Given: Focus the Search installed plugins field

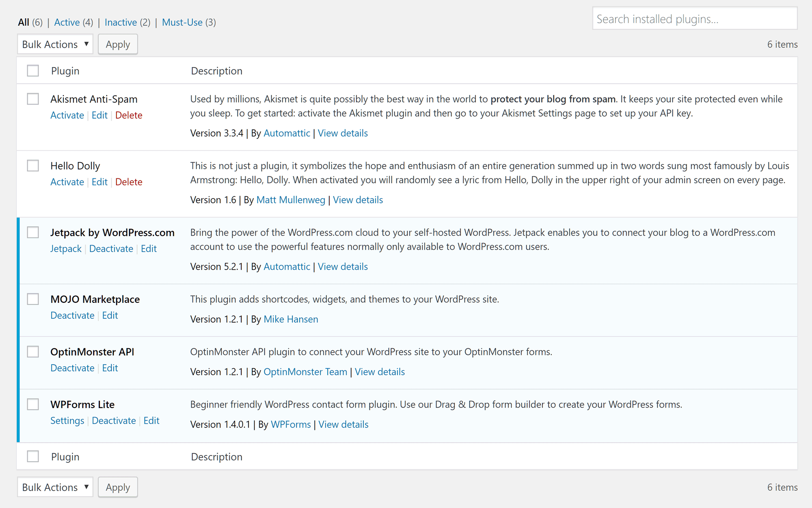Looking at the screenshot, I should [x=695, y=19].
